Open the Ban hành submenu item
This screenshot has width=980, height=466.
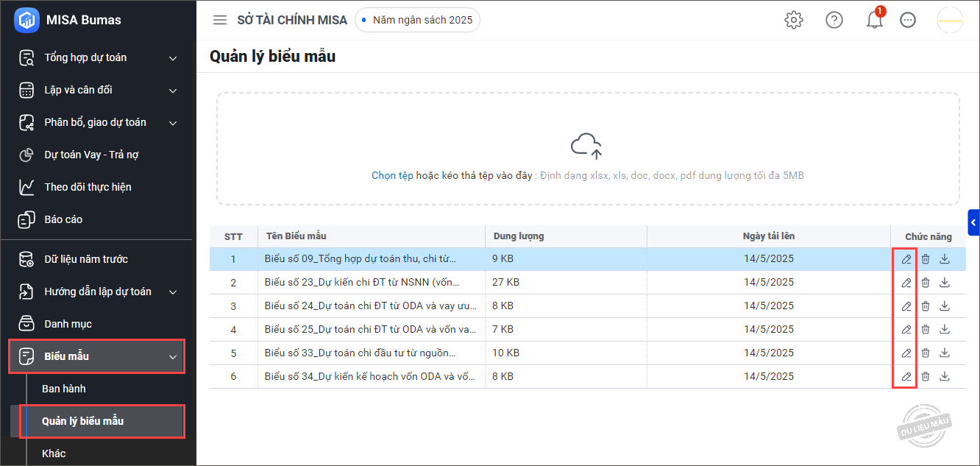click(x=64, y=389)
